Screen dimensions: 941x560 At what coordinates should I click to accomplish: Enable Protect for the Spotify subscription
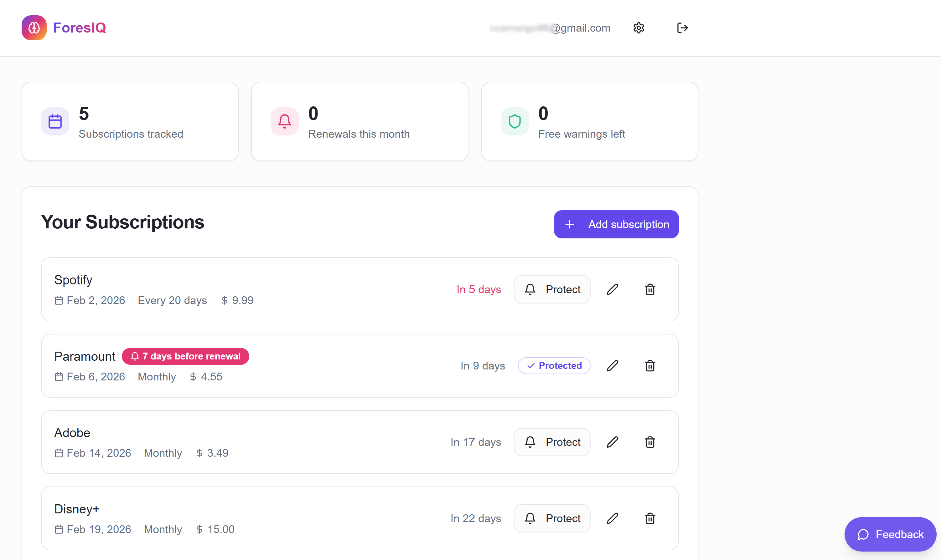pos(552,289)
